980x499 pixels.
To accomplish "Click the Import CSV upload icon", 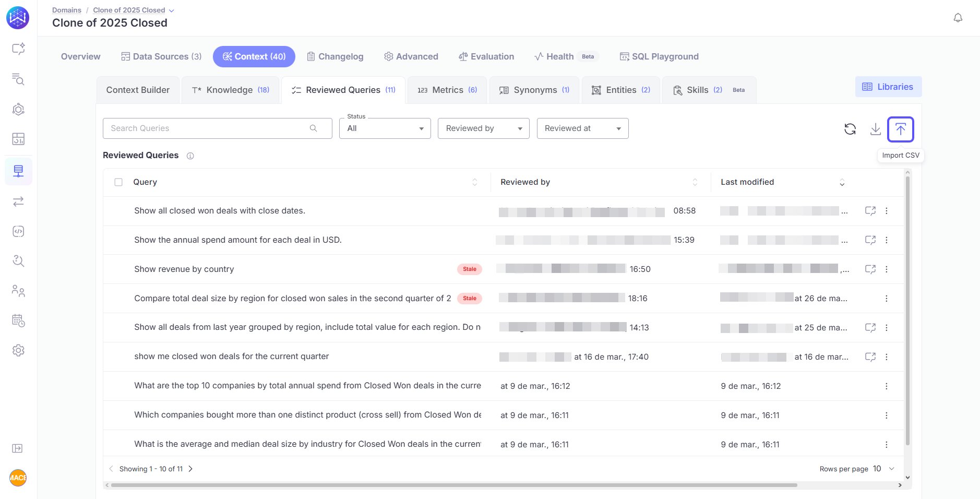I will [x=901, y=129].
